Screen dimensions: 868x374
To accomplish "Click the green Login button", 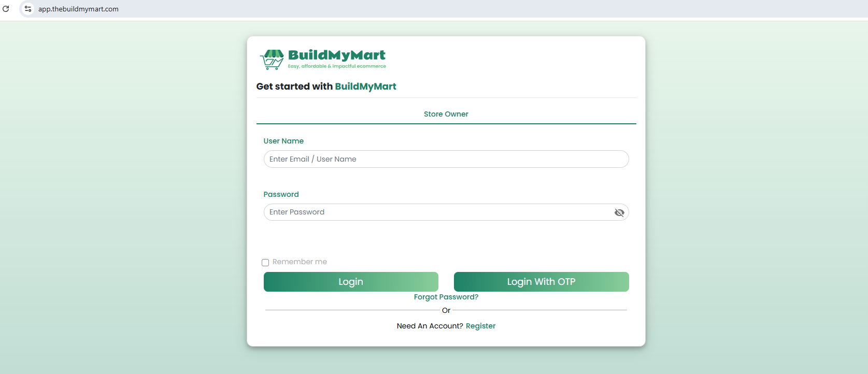I will pyautogui.click(x=351, y=282).
